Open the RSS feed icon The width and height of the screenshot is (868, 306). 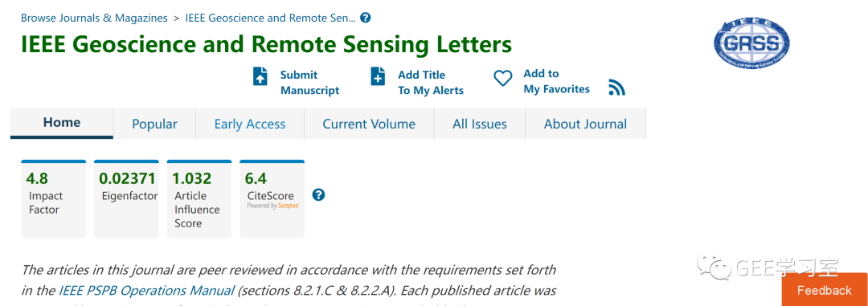pos(616,88)
